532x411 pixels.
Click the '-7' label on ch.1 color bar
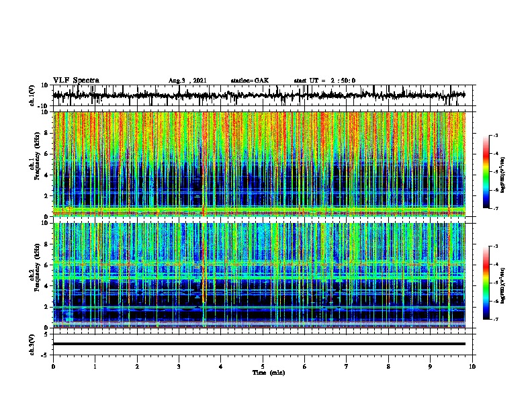[495, 208]
